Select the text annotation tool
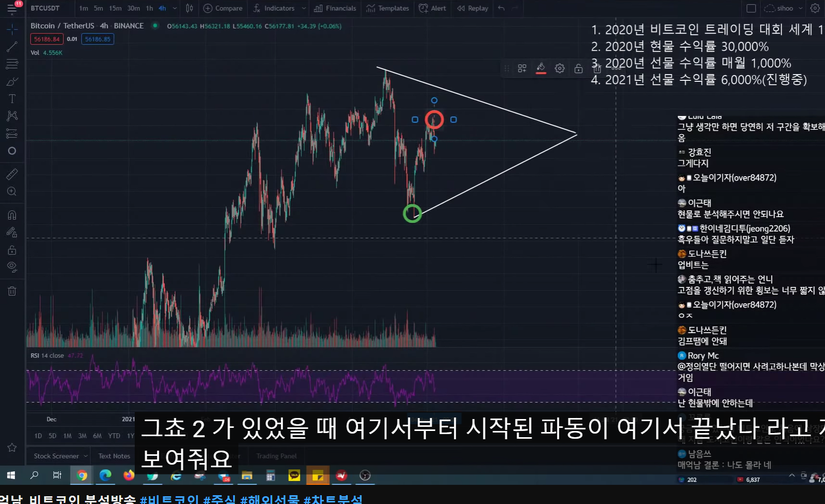The image size is (825, 504). tap(12, 99)
